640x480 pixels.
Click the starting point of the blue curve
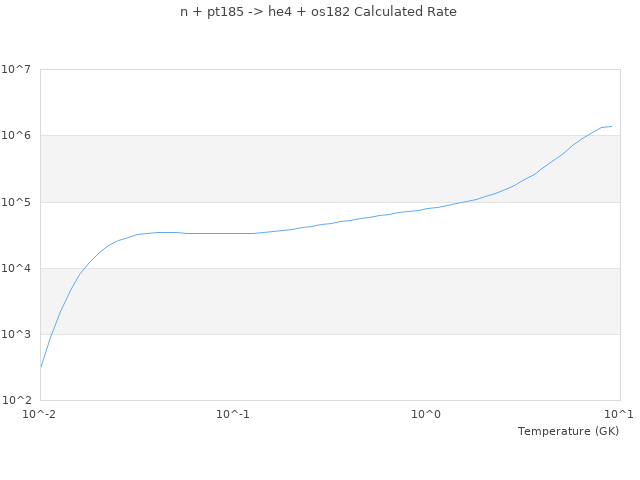pos(41,367)
